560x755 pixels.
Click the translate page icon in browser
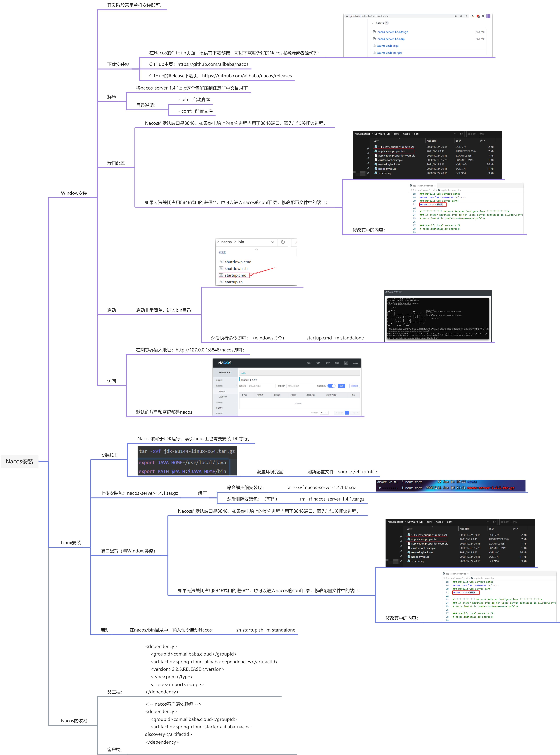(456, 16)
